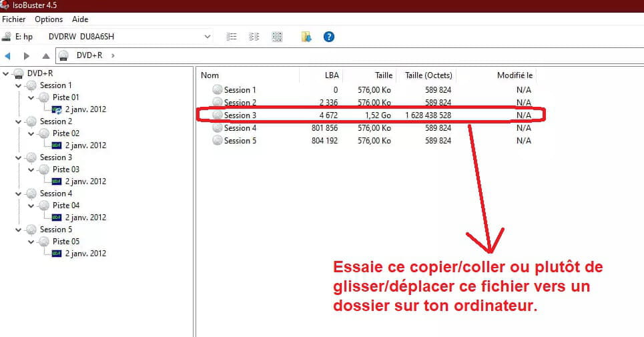
Task: Collapse Piste 05 in the tree
Action: pos(31,242)
